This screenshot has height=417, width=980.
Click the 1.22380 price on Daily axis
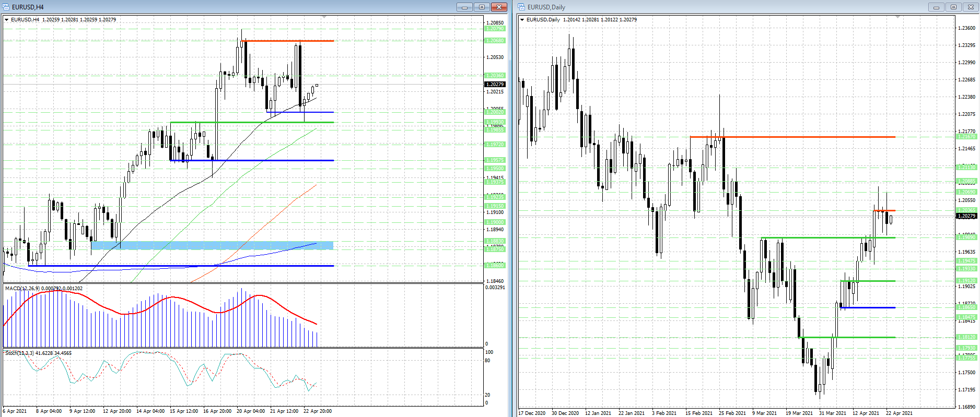[x=966, y=97]
